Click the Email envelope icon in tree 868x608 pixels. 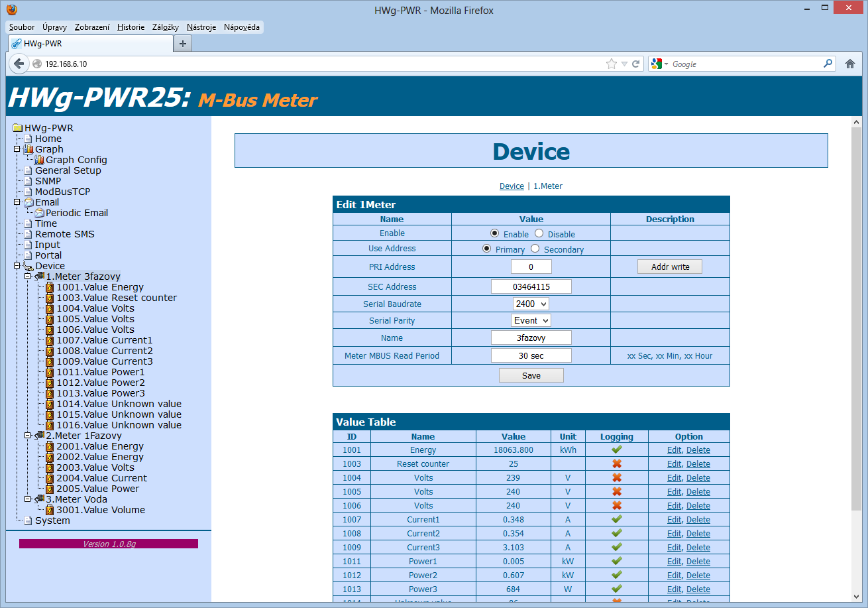coord(28,202)
